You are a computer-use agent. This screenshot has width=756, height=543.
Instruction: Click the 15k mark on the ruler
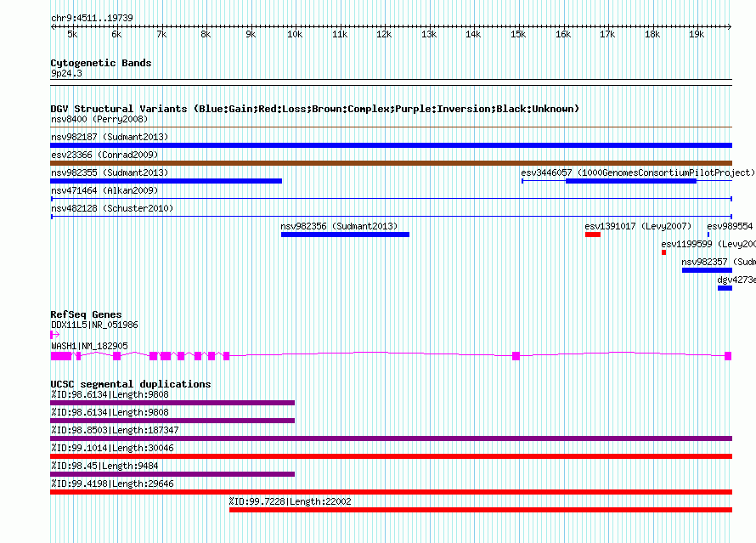click(518, 34)
